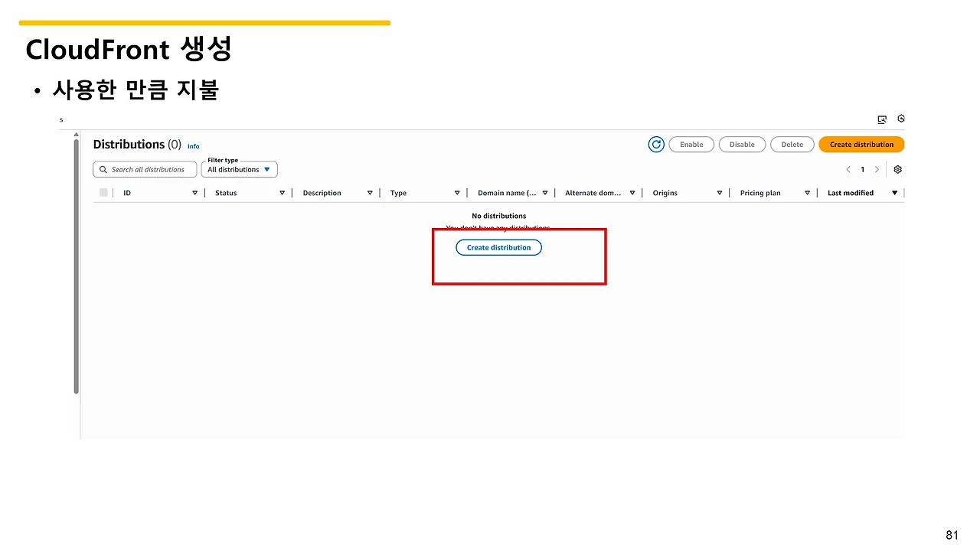The width and height of the screenshot is (980, 551).
Task: Click the hexagon icon at the top right
Action: (901, 119)
